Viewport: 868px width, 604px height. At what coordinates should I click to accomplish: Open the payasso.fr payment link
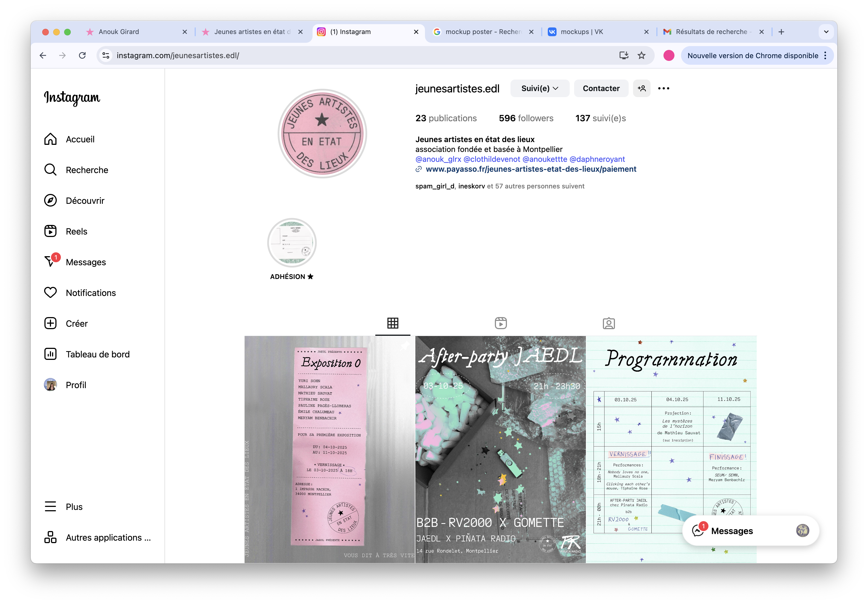(x=531, y=169)
